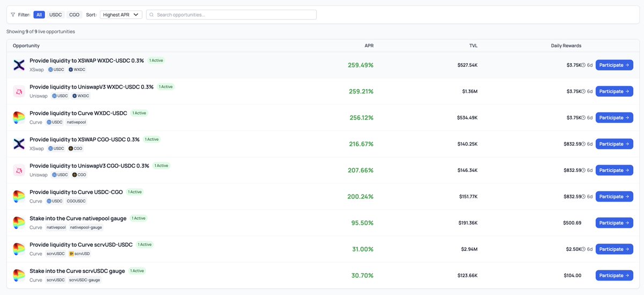Click the Curve logo on the USDC-CGO row

point(19,197)
